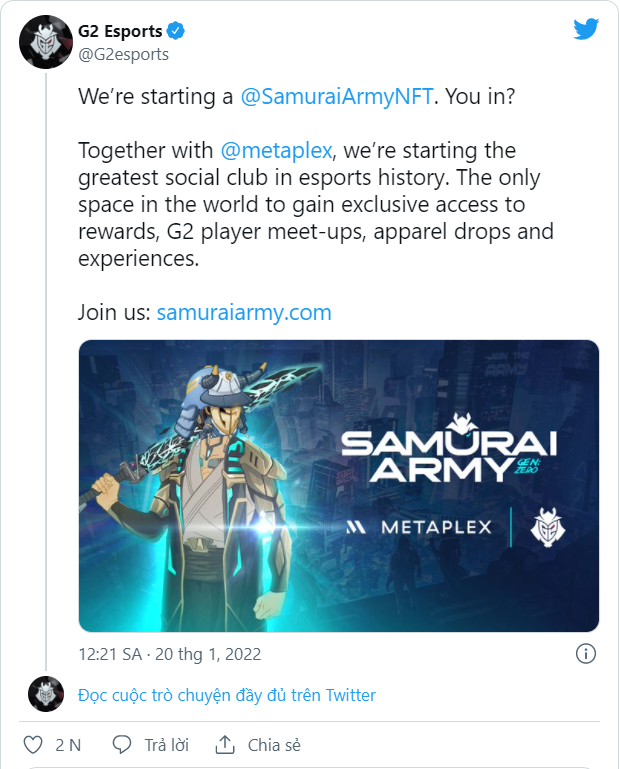This screenshot has width=620, height=769.
Task: Like the tweet with the heart icon
Action: [32, 745]
